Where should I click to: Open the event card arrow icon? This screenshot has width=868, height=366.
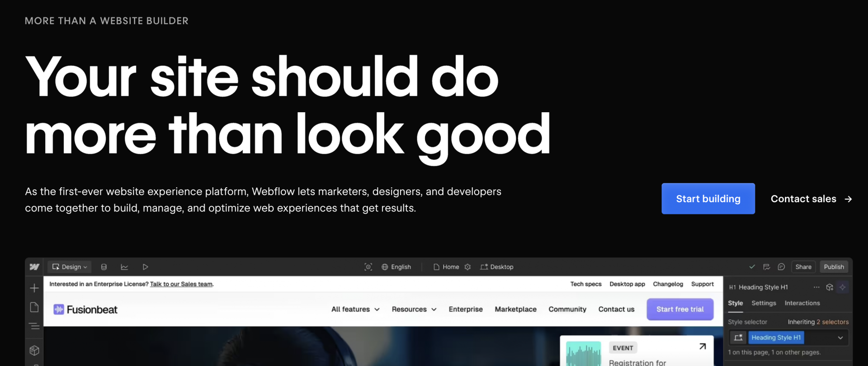point(703,347)
